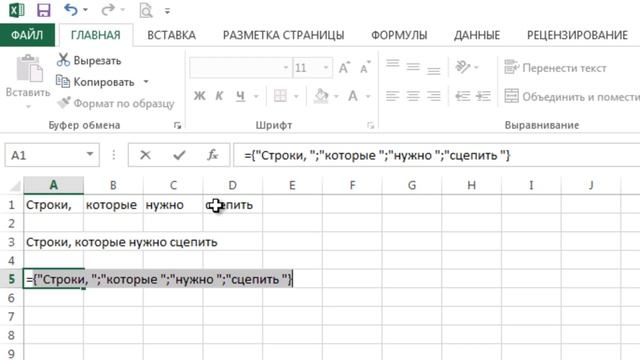640x360 pixels.
Task: Switch to the ВСТАВКА tab
Action: click(x=171, y=35)
